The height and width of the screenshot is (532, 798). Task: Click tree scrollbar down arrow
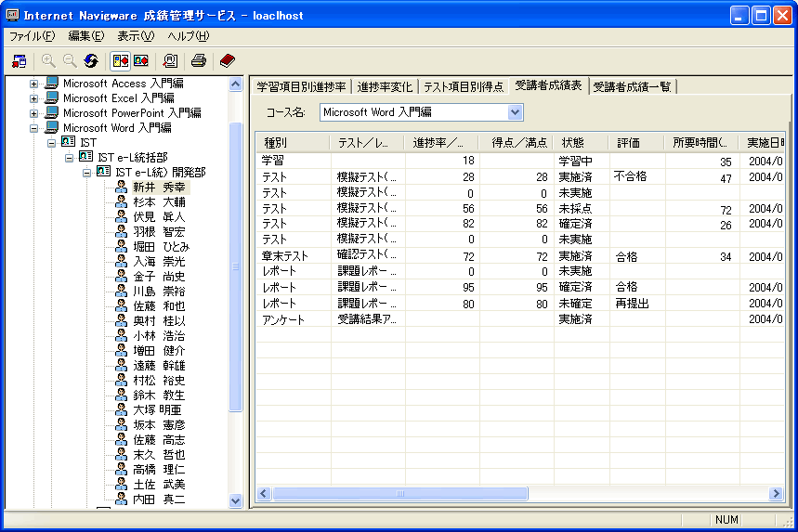tap(236, 500)
